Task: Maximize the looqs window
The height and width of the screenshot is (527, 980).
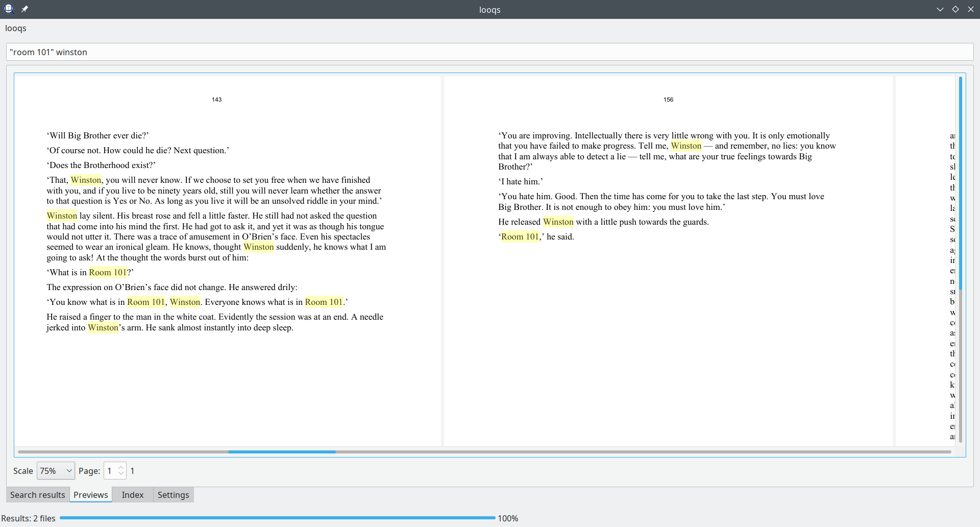Action: pos(955,9)
